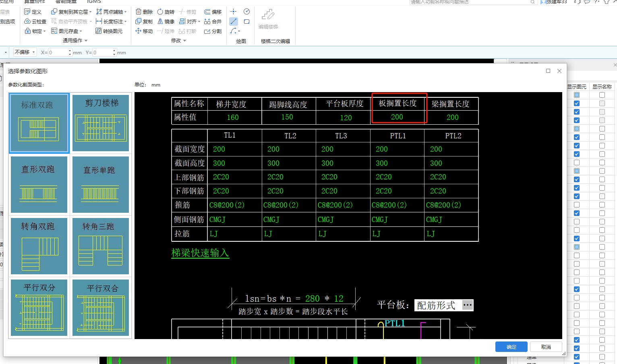Edit the 平台板厚度 value 120

(x=346, y=117)
